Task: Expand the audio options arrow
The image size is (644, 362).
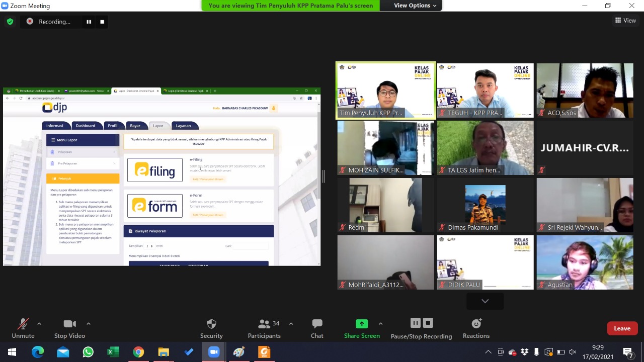Action: click(x=39, y=323)
